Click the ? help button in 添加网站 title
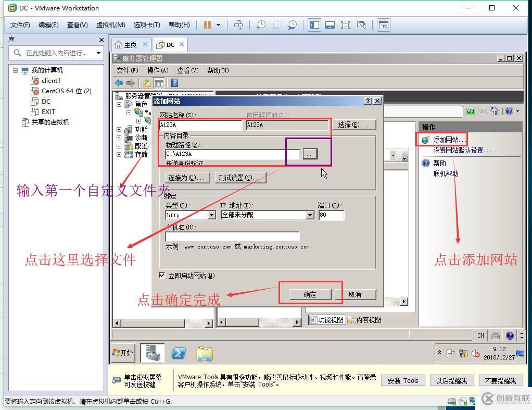The width and height of the screenshot is (532, 410). coord(368,101)
